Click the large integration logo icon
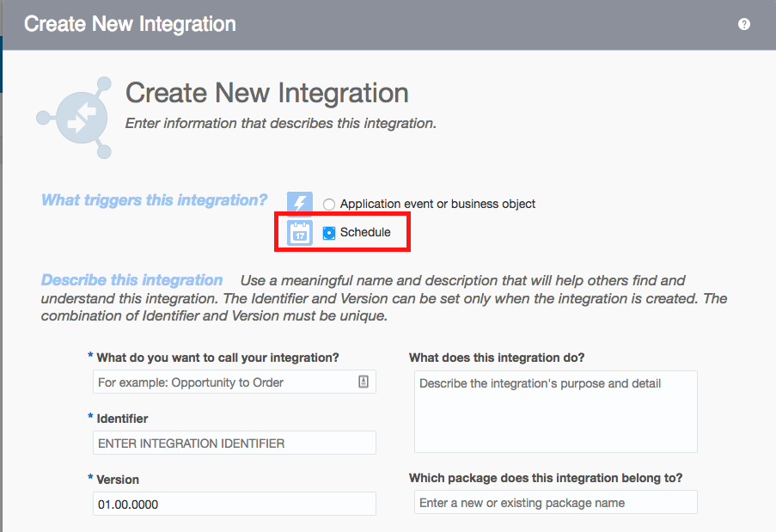Screen dimensions: 776x532 (x=74, y=119)
